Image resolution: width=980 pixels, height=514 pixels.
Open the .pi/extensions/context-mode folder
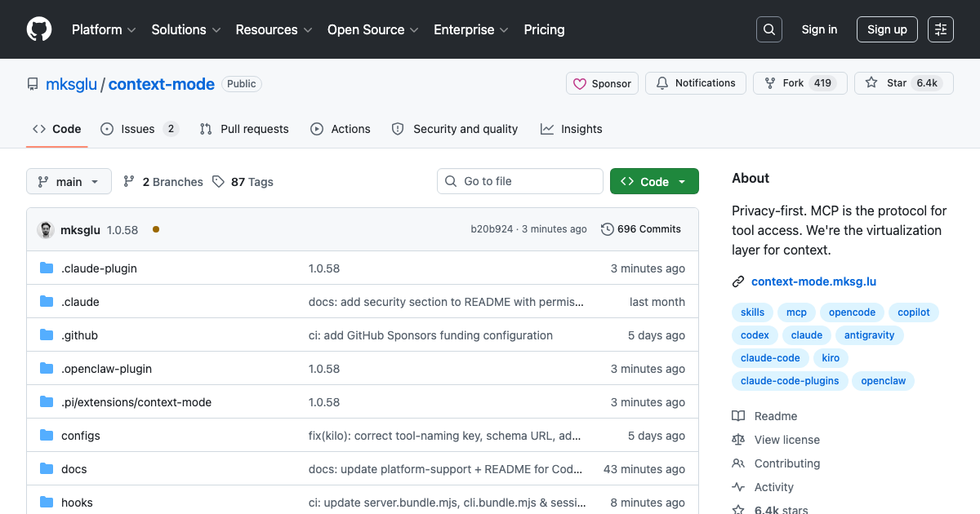[x=136, y=402]
